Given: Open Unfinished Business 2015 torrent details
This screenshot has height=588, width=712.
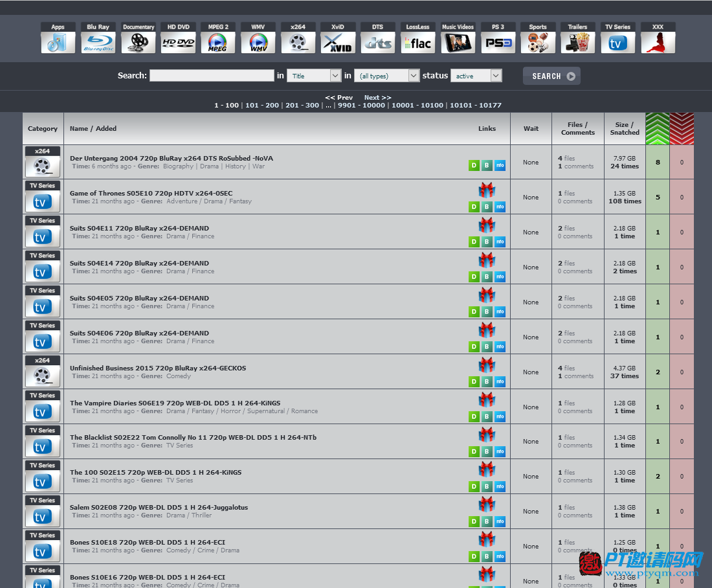Looking at the screenshot, I should tap(158, 368).
